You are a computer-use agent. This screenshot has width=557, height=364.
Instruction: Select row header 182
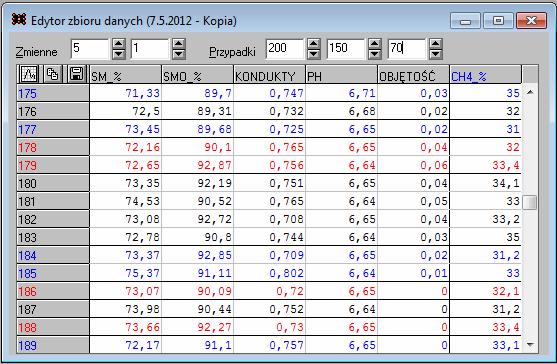click(x=53, y=219)
